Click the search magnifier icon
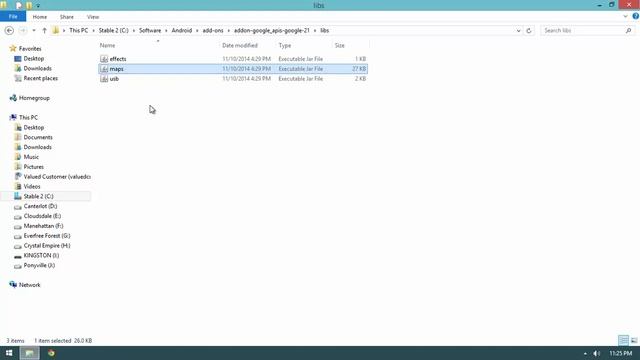 coord(629,31)
